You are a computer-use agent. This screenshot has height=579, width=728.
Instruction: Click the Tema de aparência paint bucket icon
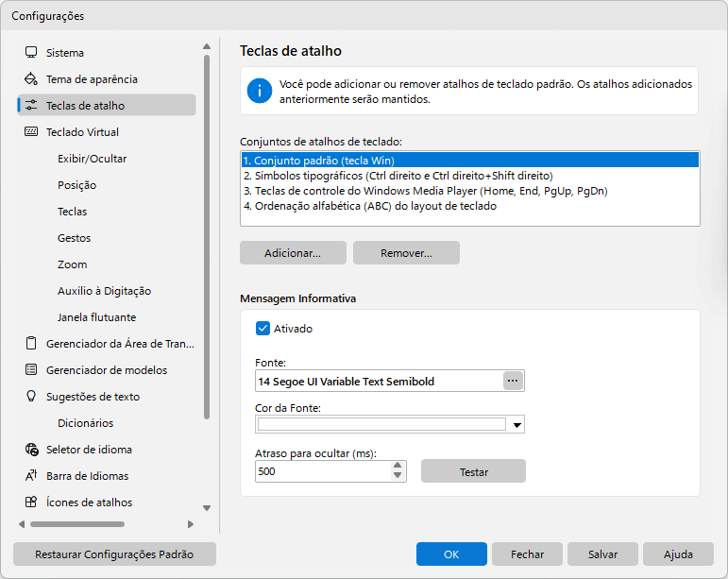[31, 79]
